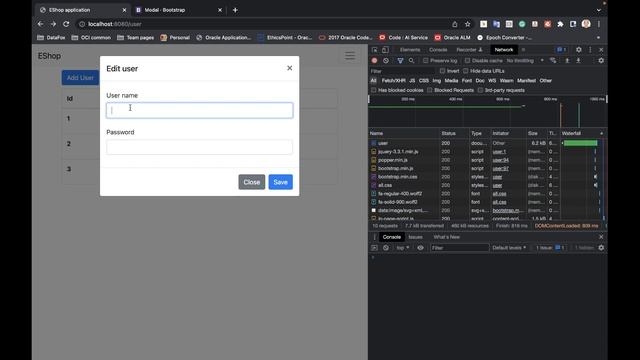
Task: Click the console Filter text box
Action: click(x=460, y=248)
